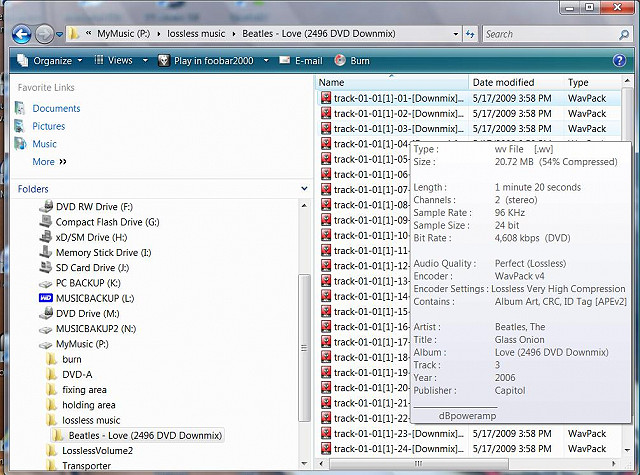
Task: Collapse the Folders pane with its chevron
Action: tap(304, 189)
